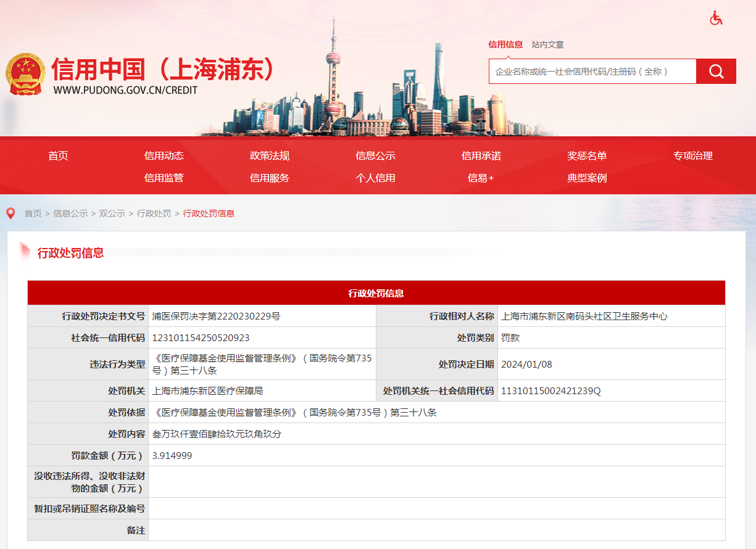Focus the enterprise name search field
Image resolution: width=756 pixels, height=549 pixels.
[592, 72]
